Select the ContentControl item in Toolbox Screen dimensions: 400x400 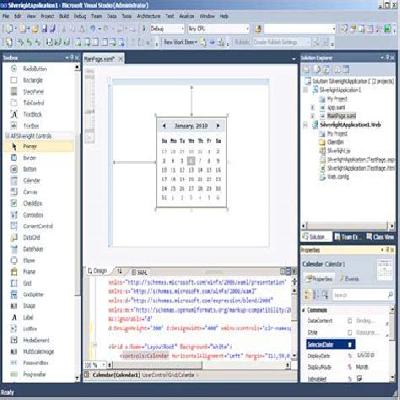(38, 226)
